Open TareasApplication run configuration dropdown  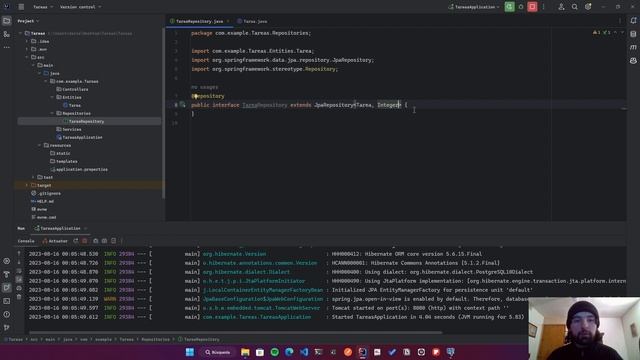474,7
